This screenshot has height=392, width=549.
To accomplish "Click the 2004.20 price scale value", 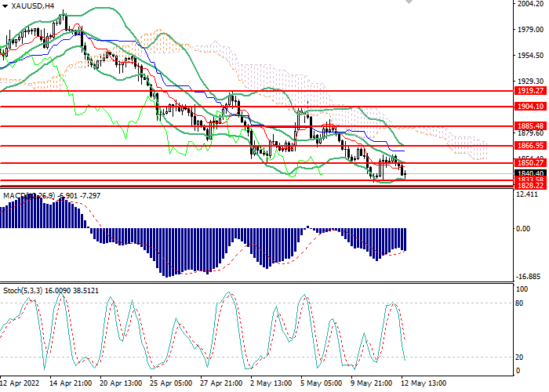I will (x=530, y=5).
